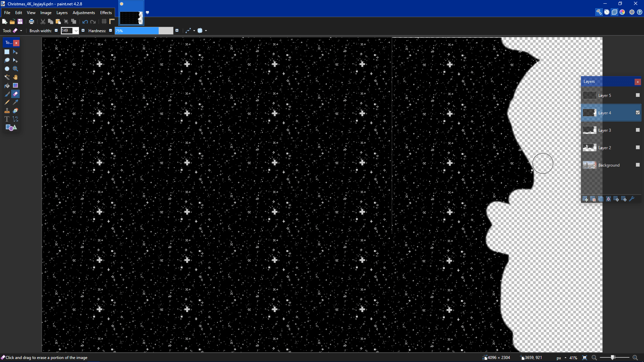Screen dimensions: 644x362
Task: Open the Adjustments menu
Action: click(84, 12)
